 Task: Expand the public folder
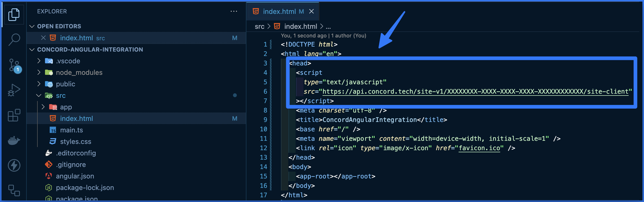[39, 84]
